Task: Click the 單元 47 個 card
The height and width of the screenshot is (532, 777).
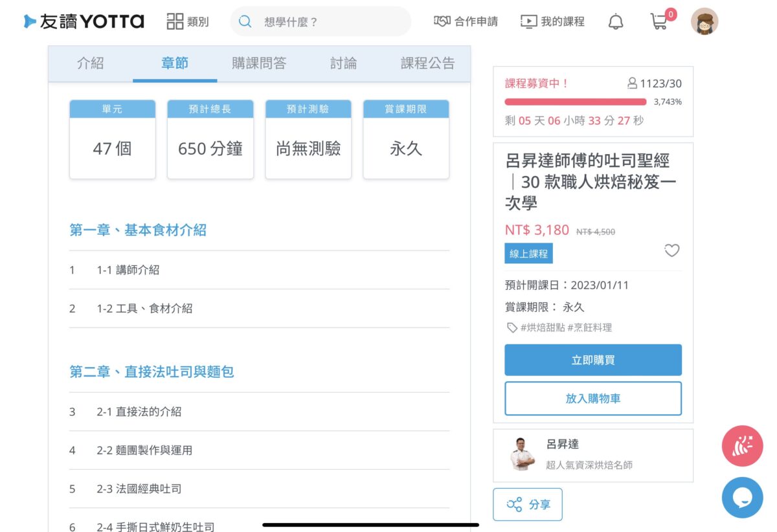Action: pyautogui.click(x=113, y=139)
